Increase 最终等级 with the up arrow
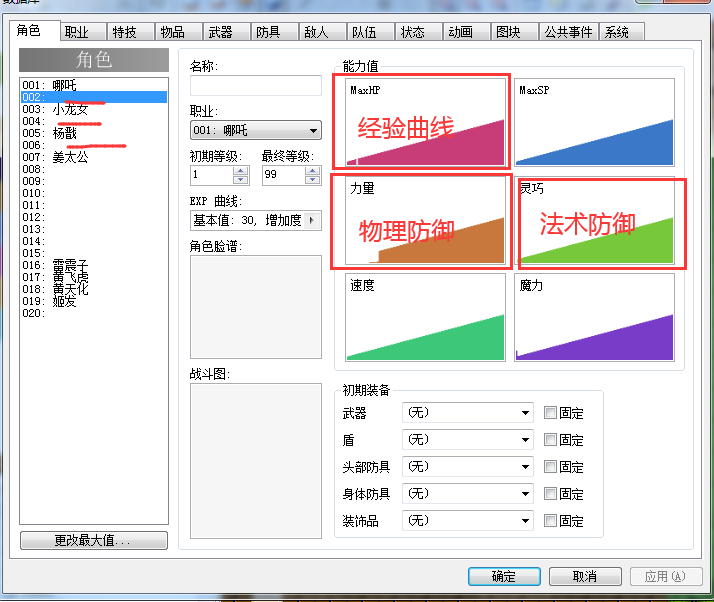 tap(312, 171)
